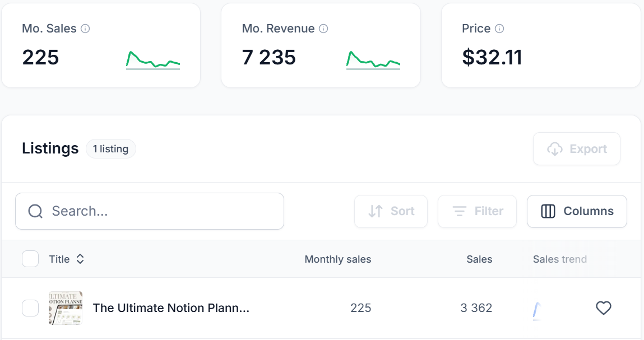Open the Filter options
Viewport: 644px width, 340px height.
tap(477, 212)
